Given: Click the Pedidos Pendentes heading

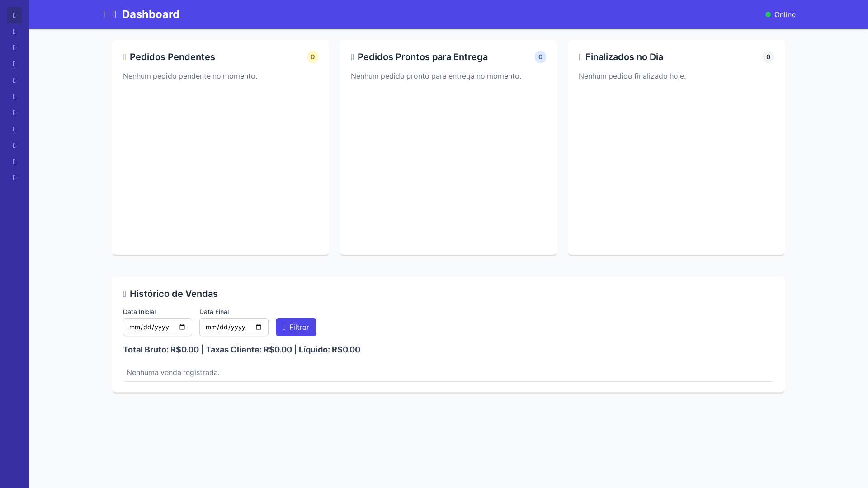Looking at the screenshot, I should (172, 57).
